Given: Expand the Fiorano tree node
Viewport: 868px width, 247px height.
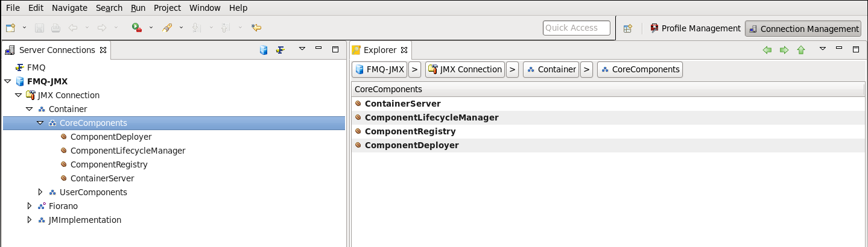Looking at the screenshot, I should (x=30, y=206).
